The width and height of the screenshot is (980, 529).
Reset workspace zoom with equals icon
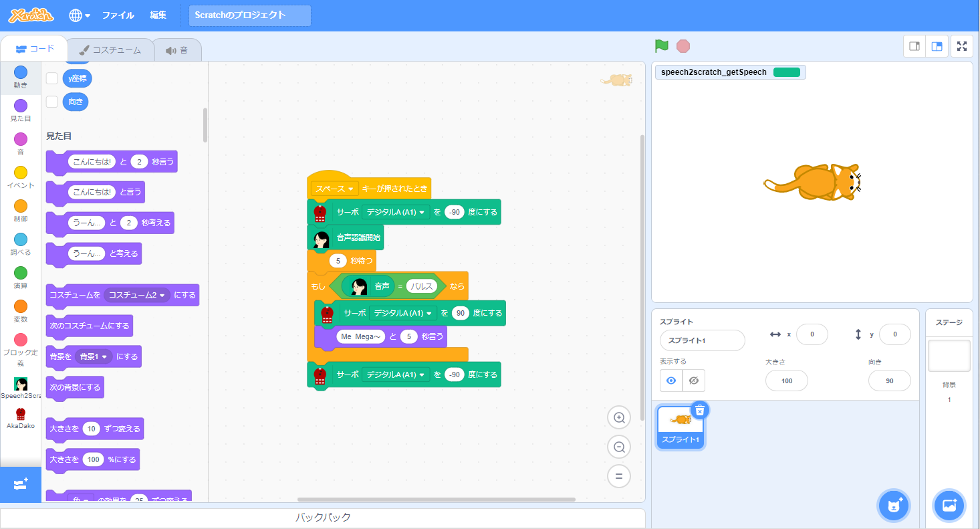coord(619,476)
